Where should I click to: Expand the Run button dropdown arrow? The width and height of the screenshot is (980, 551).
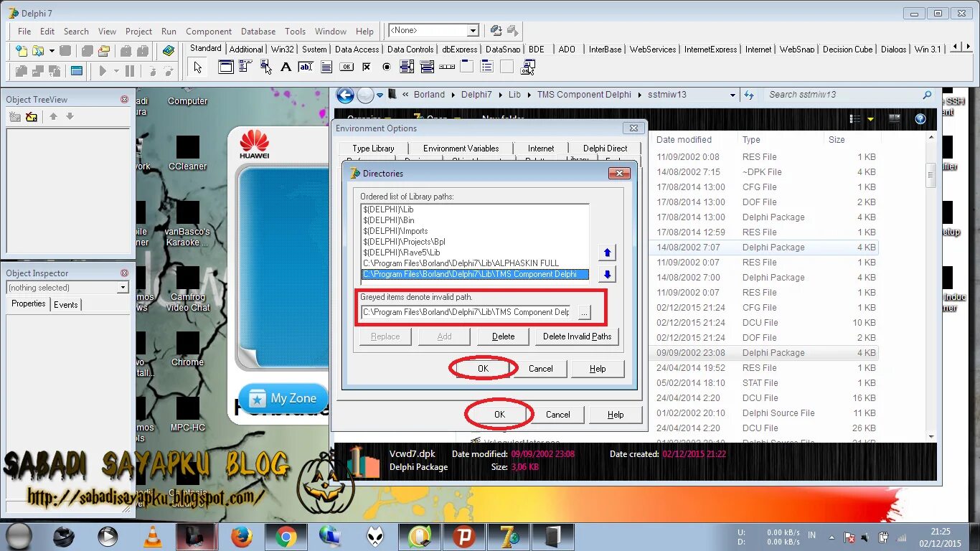click(x=116, y=71)
